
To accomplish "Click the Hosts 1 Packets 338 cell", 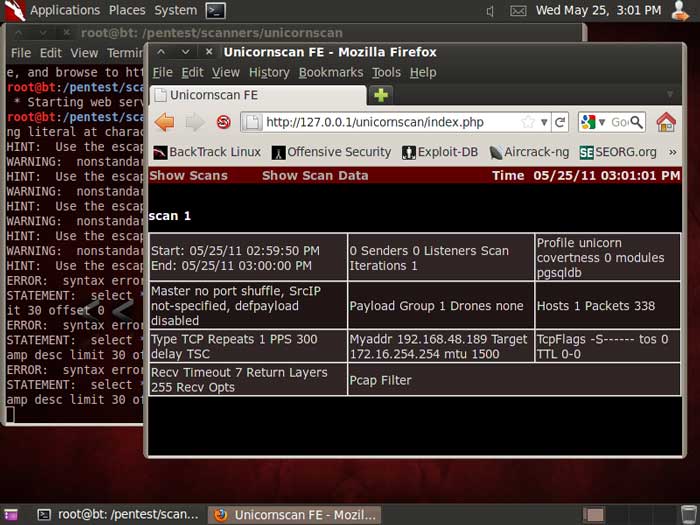I will point(608,306).
